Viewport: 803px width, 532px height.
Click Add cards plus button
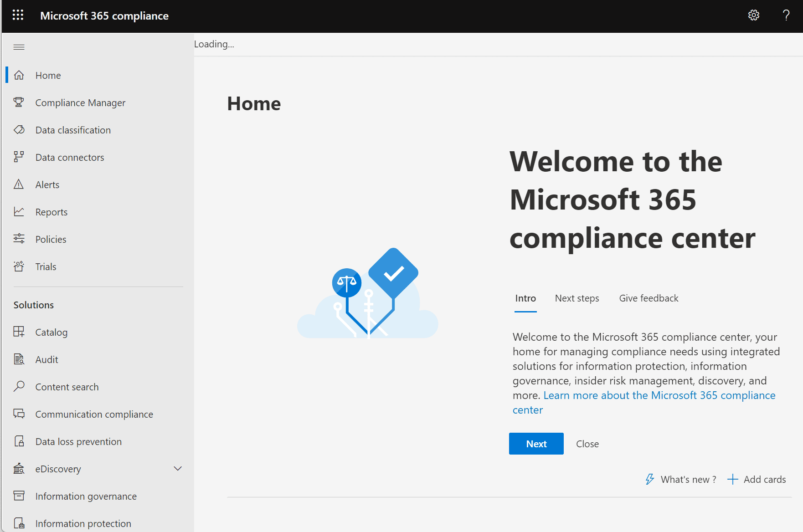[x=757, y=480]
